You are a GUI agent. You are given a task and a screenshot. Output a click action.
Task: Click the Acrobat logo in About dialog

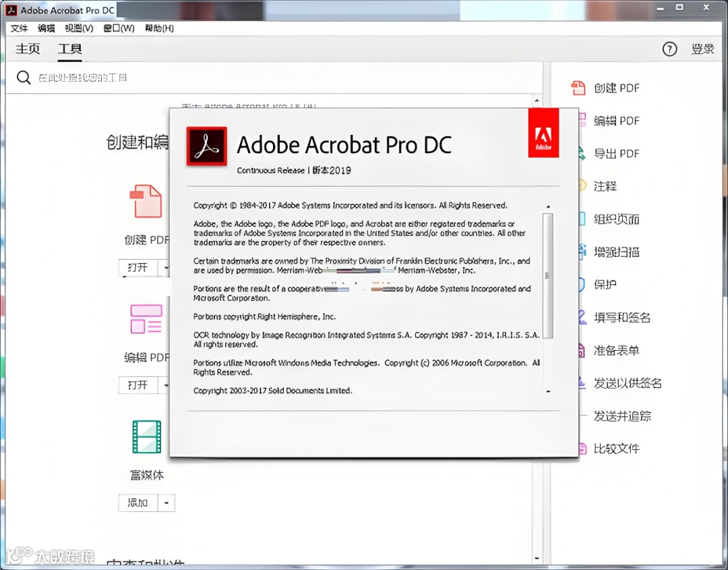point(207,146)
